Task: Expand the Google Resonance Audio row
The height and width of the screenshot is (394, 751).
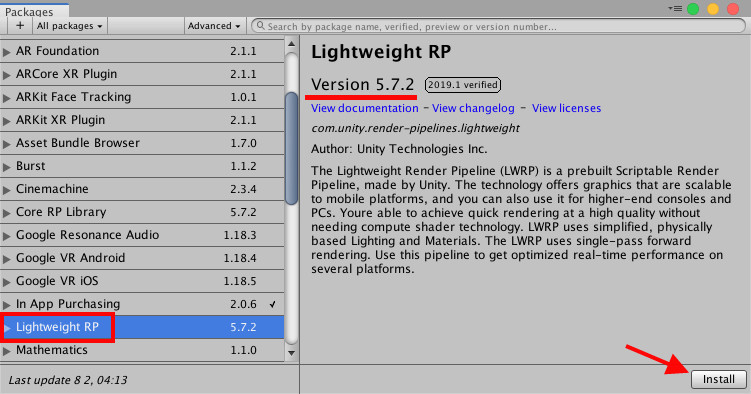Action: [x=6, y=236]
